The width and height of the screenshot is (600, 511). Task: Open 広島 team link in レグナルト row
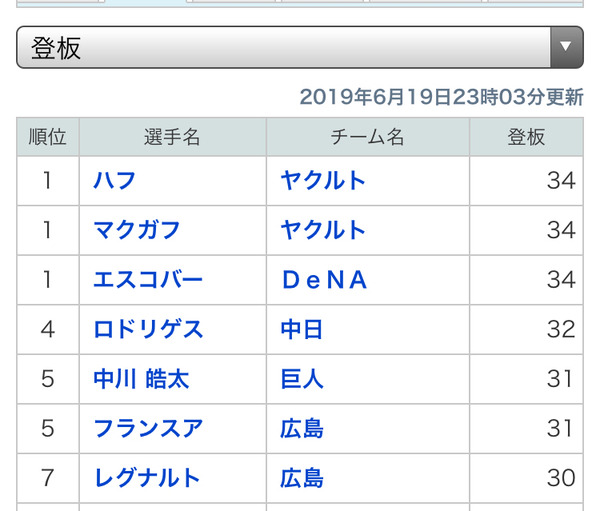[302, 478]
